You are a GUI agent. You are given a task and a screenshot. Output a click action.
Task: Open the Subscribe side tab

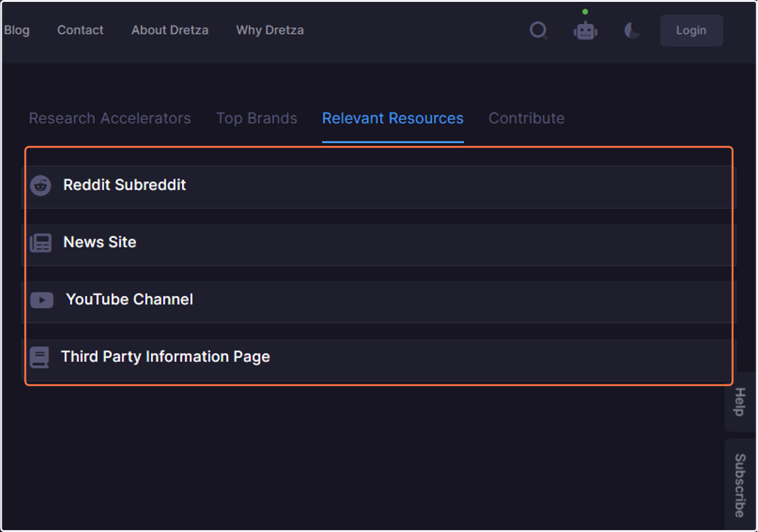[740, 485]
